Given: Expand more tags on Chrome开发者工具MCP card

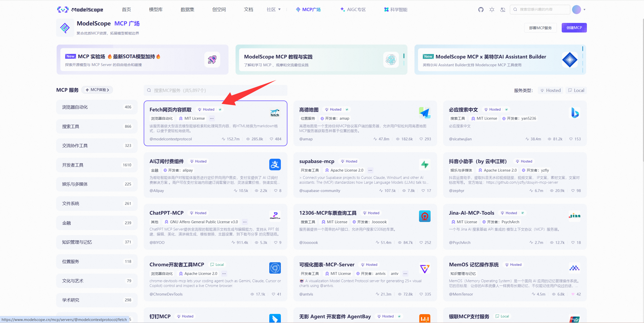Looking at the screenshot, I should [x=224, y=274].
